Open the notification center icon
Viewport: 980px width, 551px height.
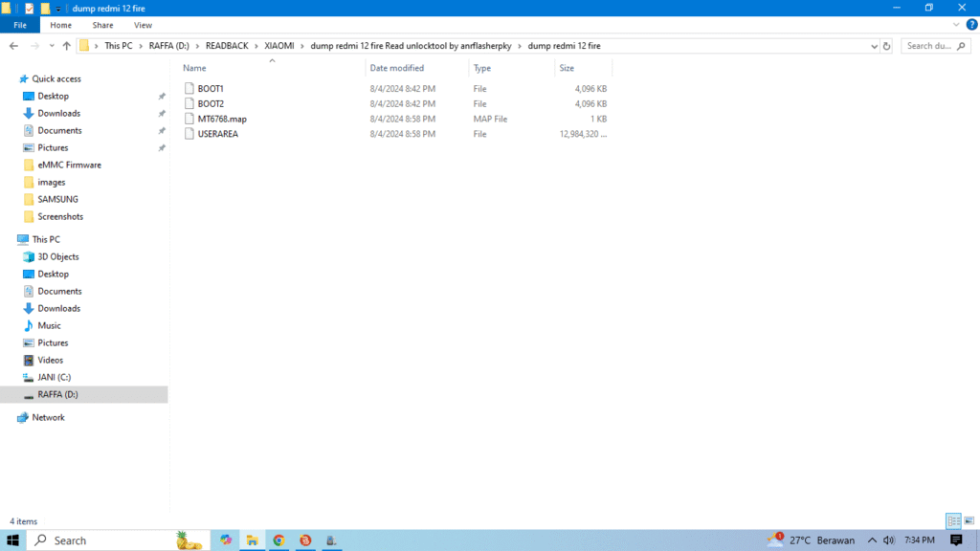(956, 540)
